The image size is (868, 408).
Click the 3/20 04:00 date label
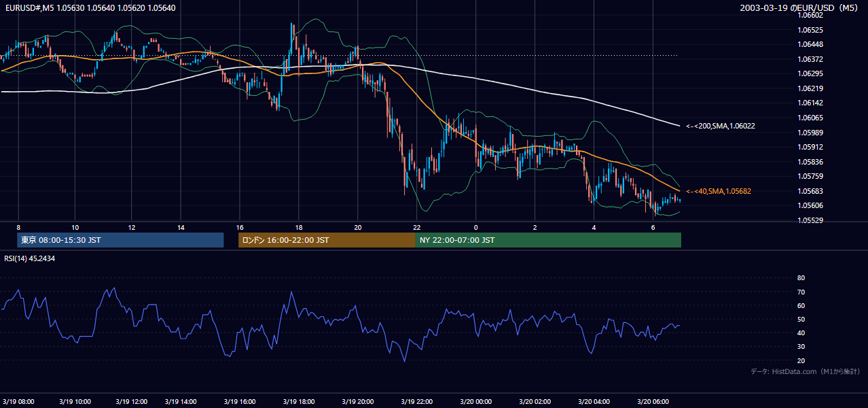(x=594, y=402)
